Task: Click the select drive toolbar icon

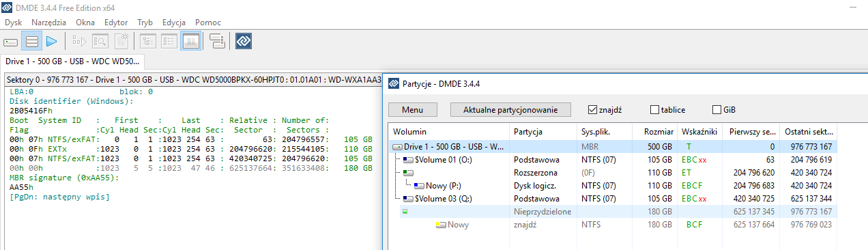Action: pos(11,42)
